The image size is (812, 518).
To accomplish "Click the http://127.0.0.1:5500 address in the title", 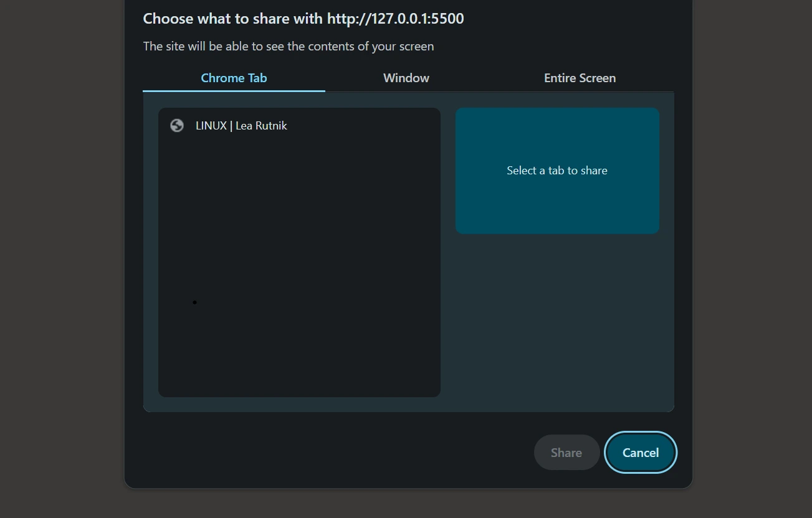I will tap(395, 19).
